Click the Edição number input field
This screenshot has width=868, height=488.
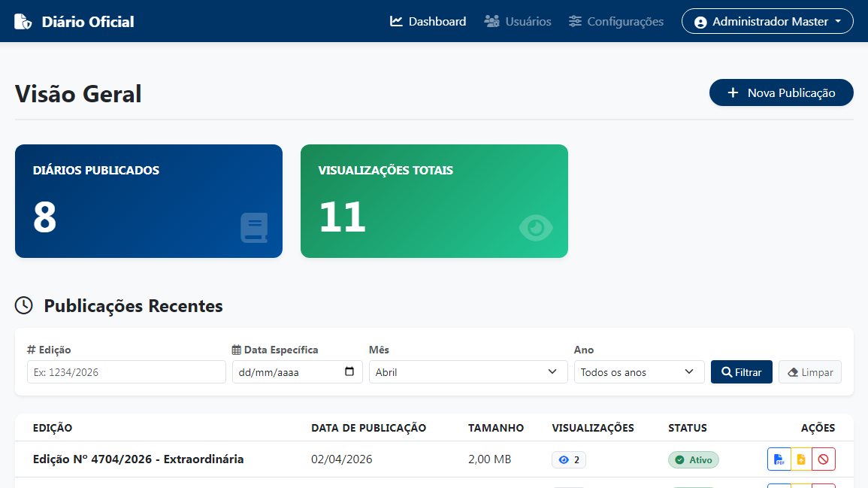(x=126, y=372)
